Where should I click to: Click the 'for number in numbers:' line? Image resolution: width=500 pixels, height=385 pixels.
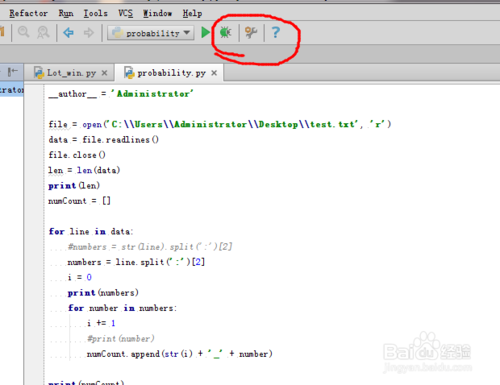pyautogui.click(x=122, y=308)
